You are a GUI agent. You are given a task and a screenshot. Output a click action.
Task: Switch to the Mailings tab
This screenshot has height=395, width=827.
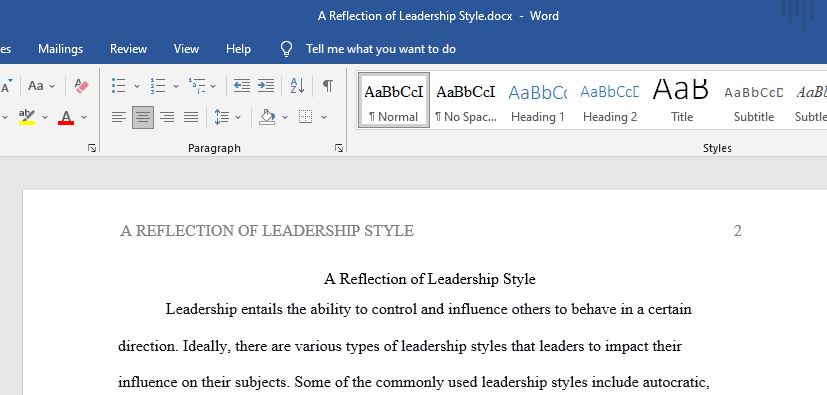60,49
